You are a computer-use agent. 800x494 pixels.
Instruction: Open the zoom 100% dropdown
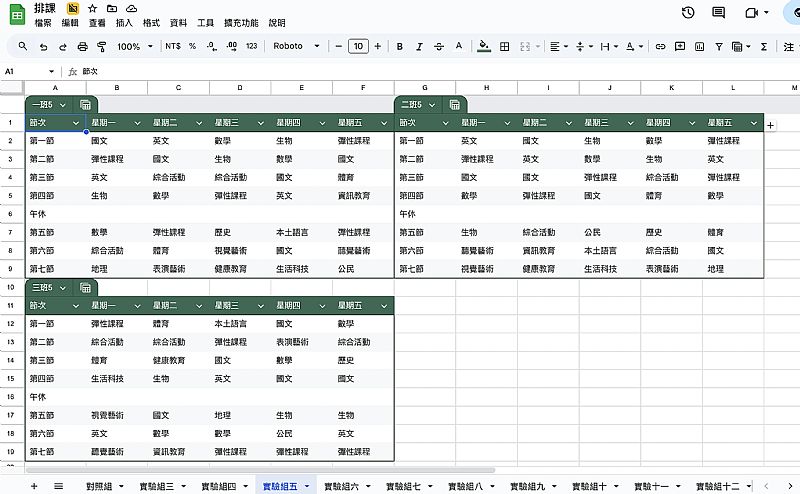click(x=134, y=46)
